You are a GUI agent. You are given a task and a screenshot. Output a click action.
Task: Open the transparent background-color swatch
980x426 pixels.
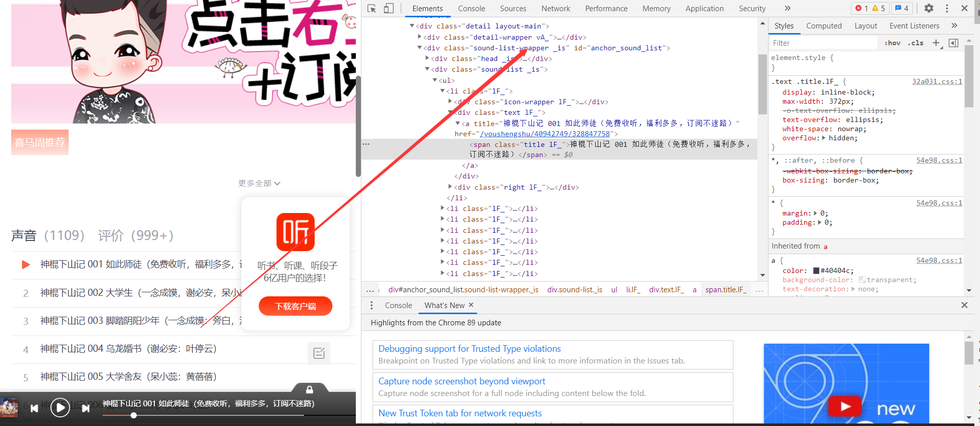[x=862, y=280]
